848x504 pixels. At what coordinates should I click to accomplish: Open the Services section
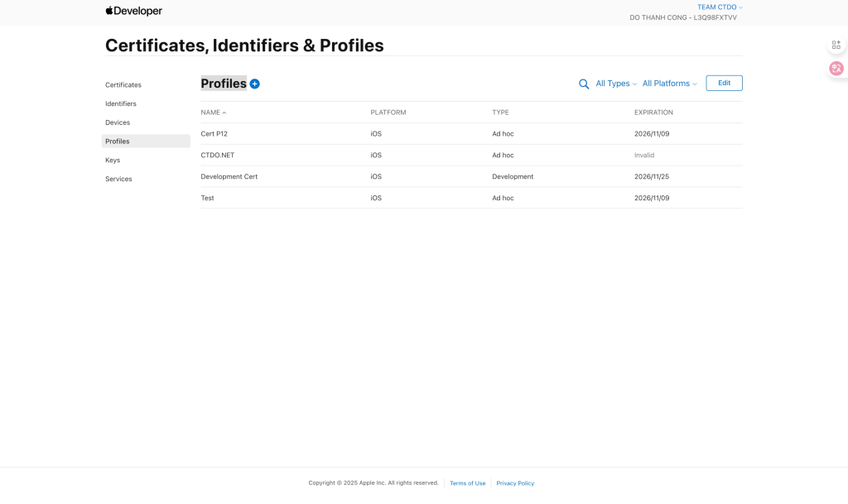point(118,179)
